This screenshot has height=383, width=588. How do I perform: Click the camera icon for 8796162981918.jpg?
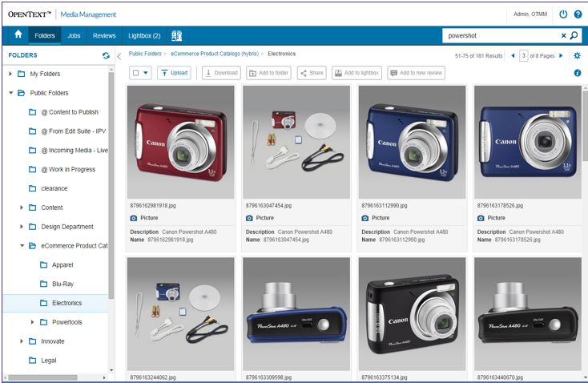[x=134, y=218]
